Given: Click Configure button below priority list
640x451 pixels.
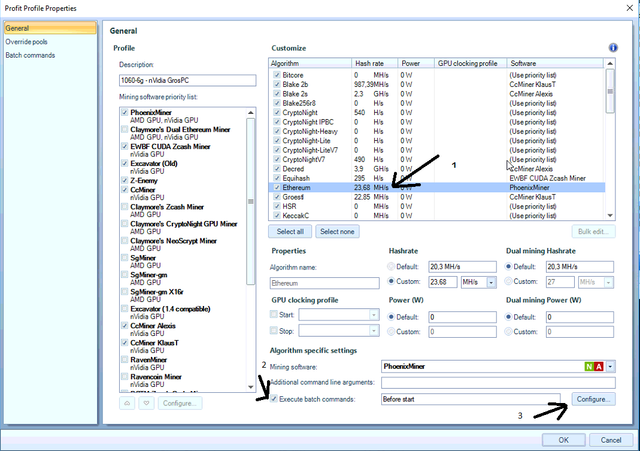Looking at the screenshot, I should point(180,403).
